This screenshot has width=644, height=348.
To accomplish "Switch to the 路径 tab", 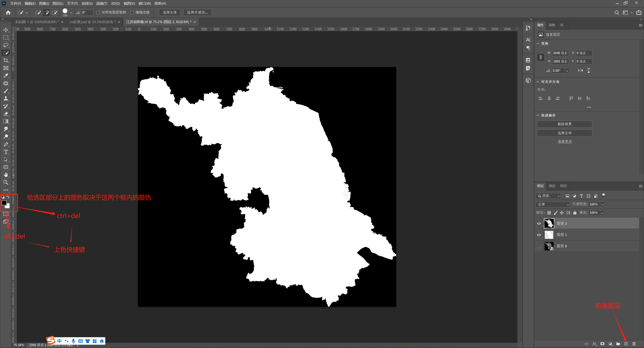I will [563, 186].
